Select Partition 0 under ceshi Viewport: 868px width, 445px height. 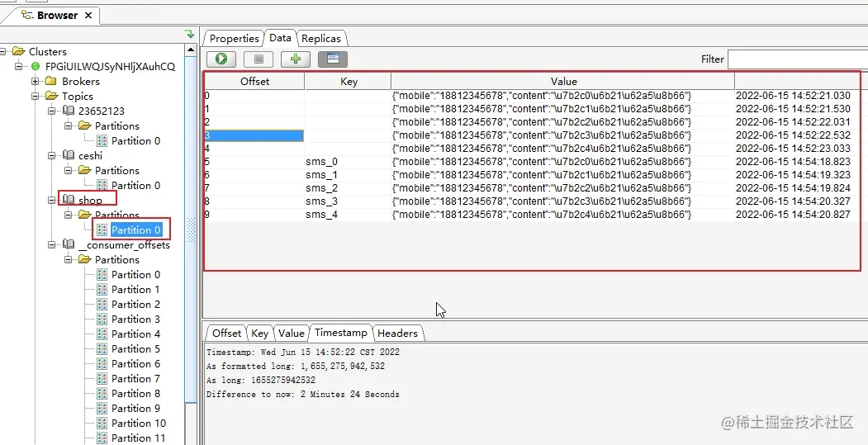pyautogui.click(x=135, y=186)
